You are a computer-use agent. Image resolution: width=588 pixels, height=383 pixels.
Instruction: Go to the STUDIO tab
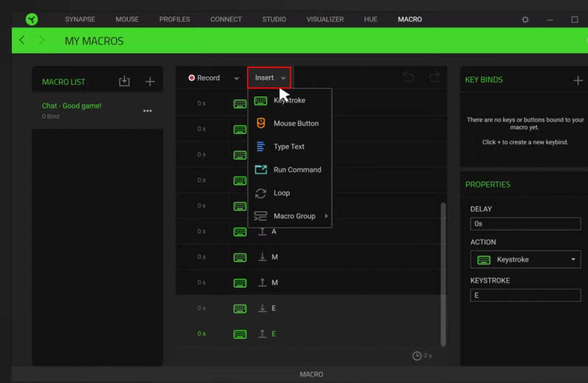[x=274, y=19]
